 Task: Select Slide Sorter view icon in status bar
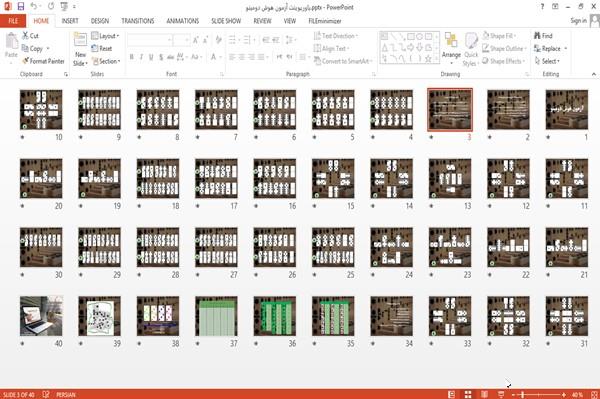[x=468, y=394]
